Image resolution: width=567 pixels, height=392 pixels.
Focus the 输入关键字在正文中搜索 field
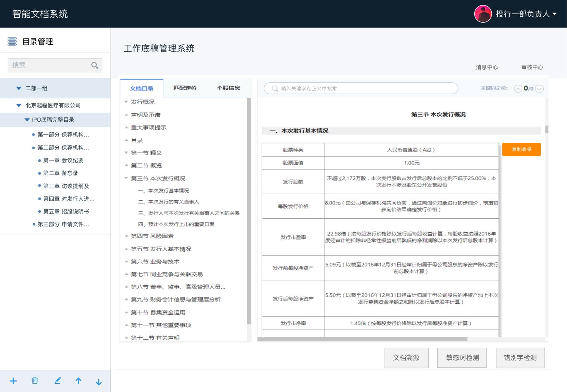(x=361, y=88)
